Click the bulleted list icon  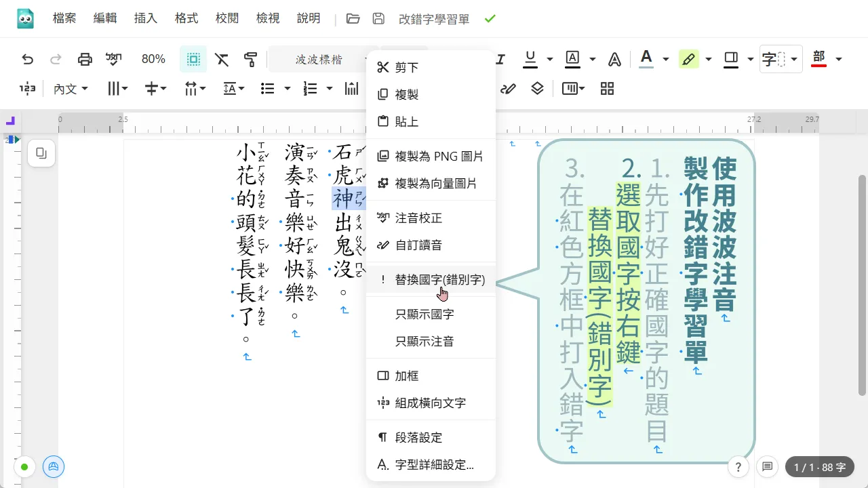click(268, 88)
